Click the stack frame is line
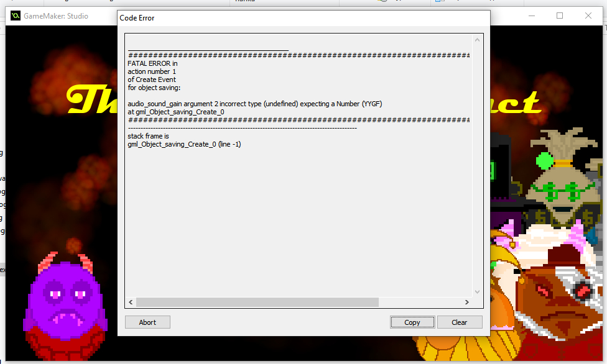607x364 pixels. pos(148,136)
